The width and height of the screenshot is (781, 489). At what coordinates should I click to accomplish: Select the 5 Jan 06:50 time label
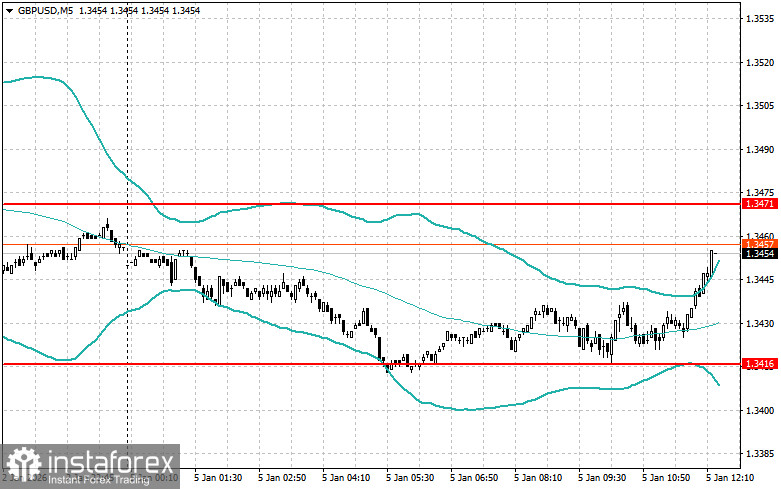pyautogui.click(x=474, y=478)
